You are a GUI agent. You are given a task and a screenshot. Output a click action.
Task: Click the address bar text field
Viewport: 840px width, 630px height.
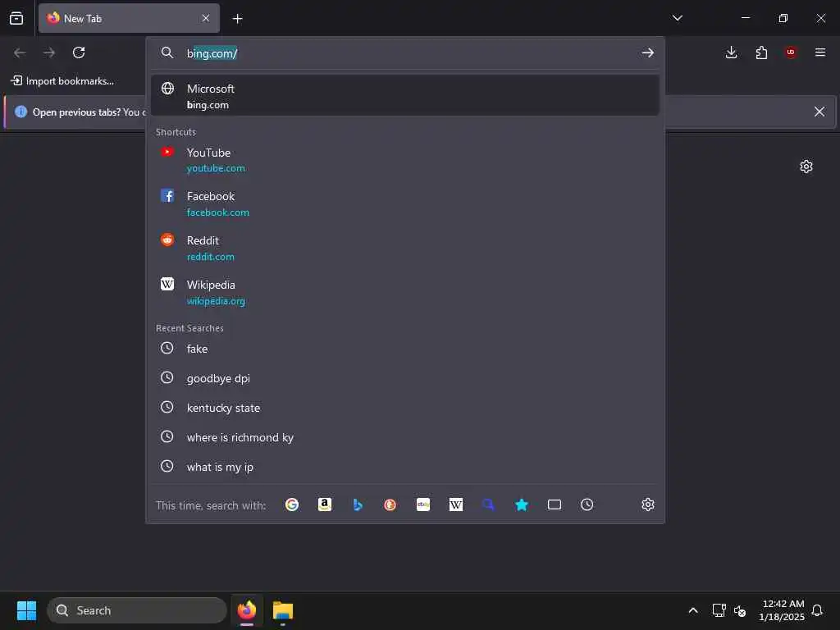tap(407, 53)
